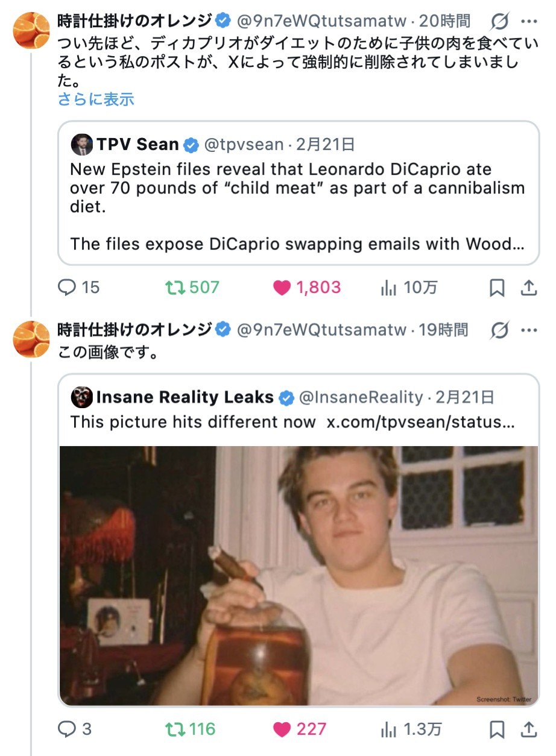Share the second post

(x=529, y=729)
